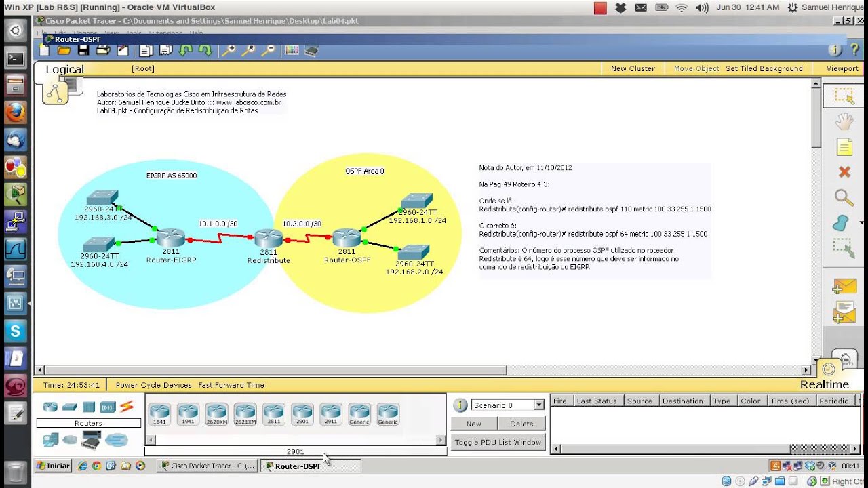Pick the 1841 router model
This screenshot has height=488, width=868.
pos(159,413)
